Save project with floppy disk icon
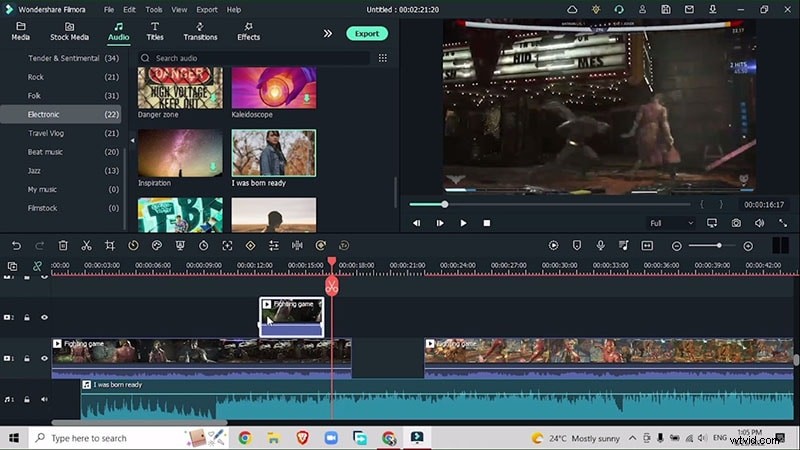This screenshot has width=800, height=450. [666, 10]
